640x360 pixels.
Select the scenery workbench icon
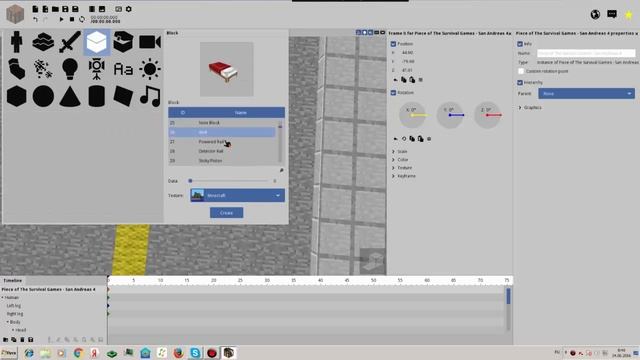(43, 42)
